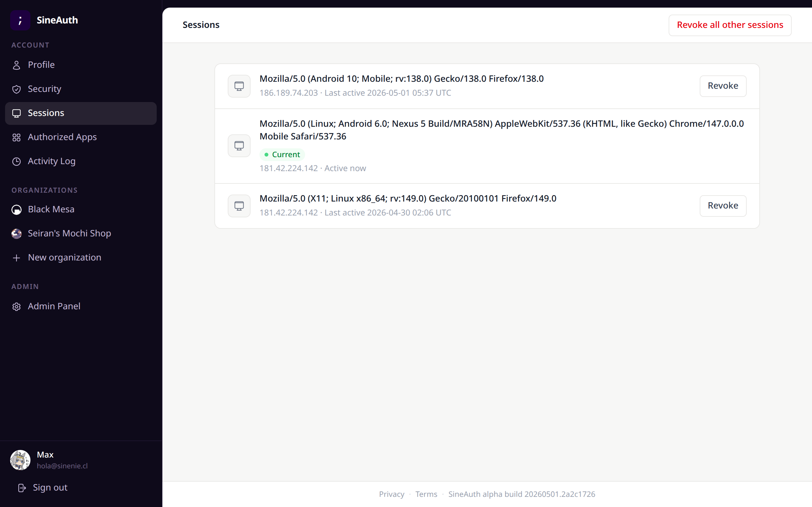Click device icon of Firefox/138.0 Android session
This screenshot has height=507, width=812.
pos(239,86)
